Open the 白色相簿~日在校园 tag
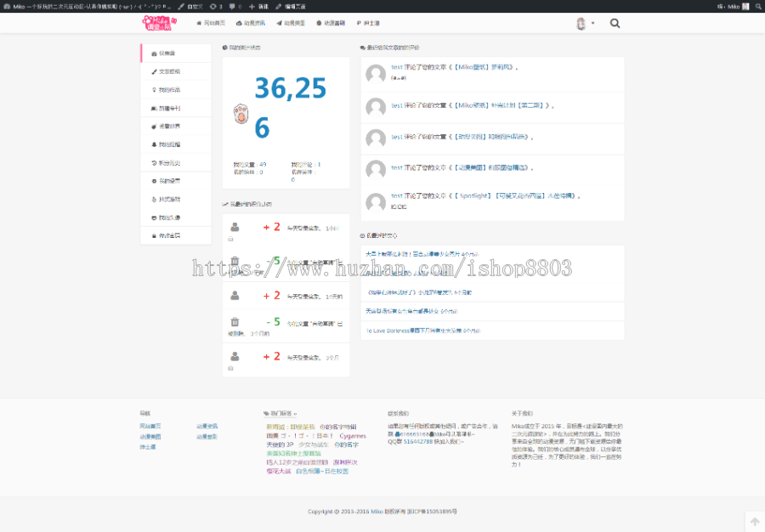Screen dimensions: 765x532 322,471
